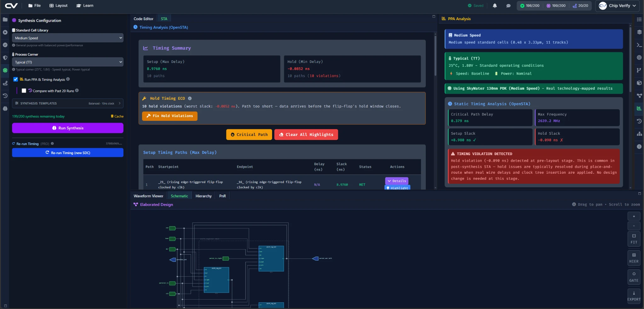Switch to the PnR tab
Image resolution: width=644 pixels, height=309 pixels.
click(222, 196)
